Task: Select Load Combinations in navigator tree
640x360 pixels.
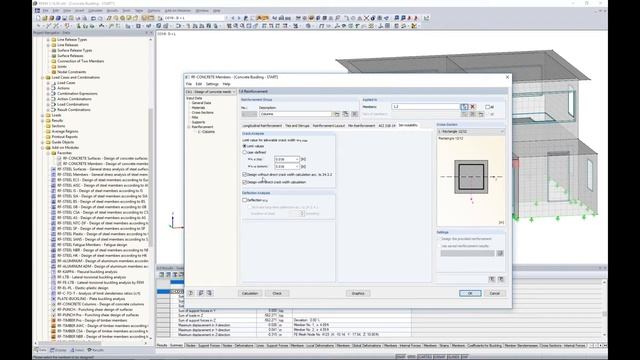Action: pos(73,104)
